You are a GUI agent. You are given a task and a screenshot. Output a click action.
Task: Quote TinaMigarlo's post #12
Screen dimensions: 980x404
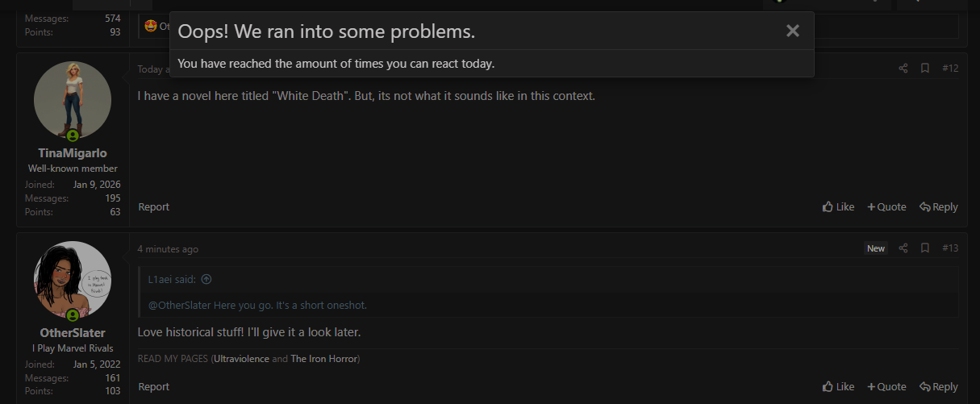[886, 207]
